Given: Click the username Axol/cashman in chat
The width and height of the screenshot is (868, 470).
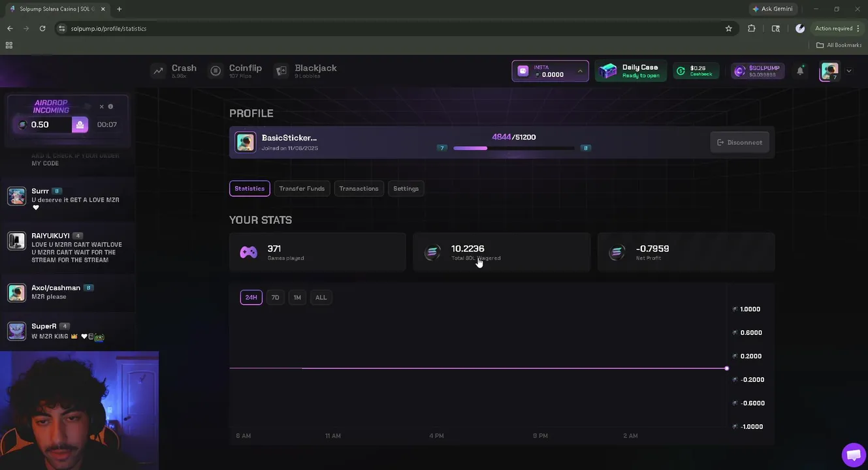Looking at the screenshot, I should click(x=56, y=288).
